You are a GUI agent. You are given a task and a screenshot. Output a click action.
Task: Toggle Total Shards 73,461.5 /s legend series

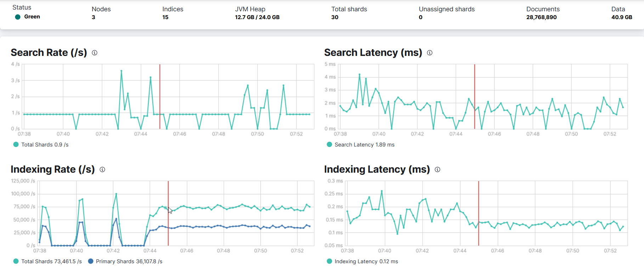tap(47, 261)
